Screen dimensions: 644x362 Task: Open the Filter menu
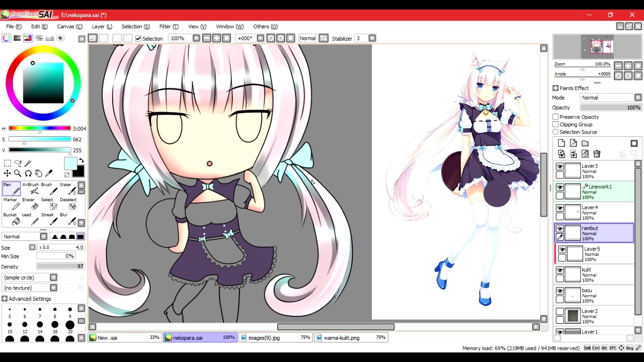(169, 27)
